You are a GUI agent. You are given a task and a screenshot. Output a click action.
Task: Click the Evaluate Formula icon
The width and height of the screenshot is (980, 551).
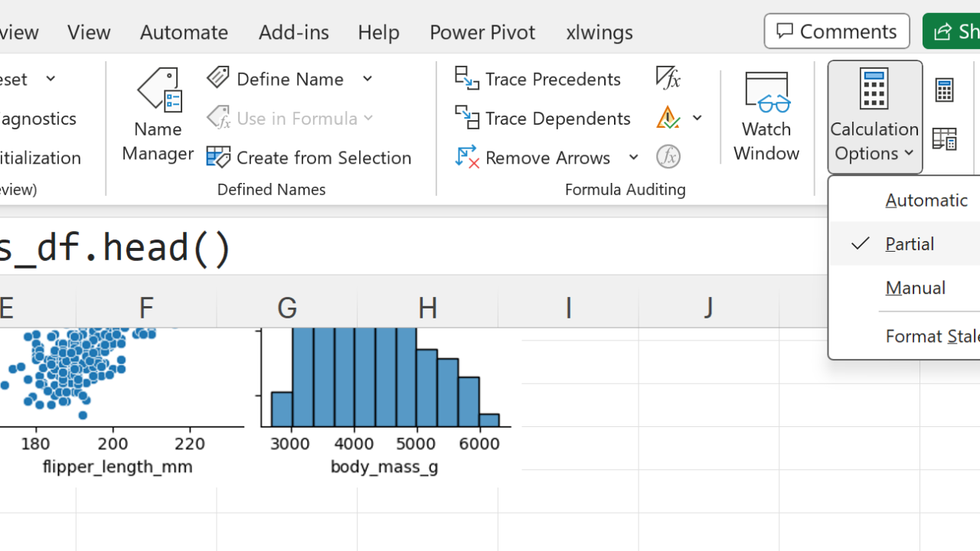(x=668, y=157)
